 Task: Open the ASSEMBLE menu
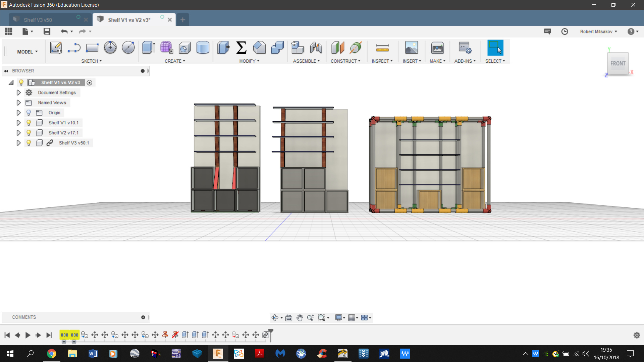coord(306,61)
